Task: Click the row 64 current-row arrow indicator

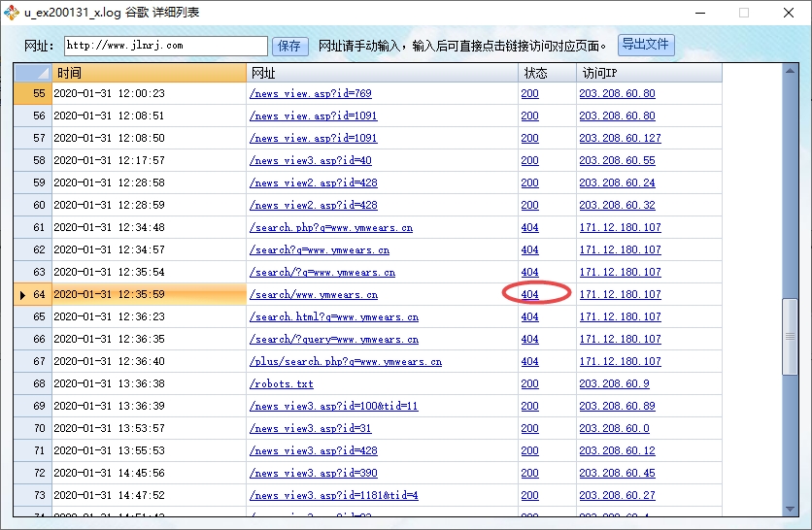Action: 23,295
